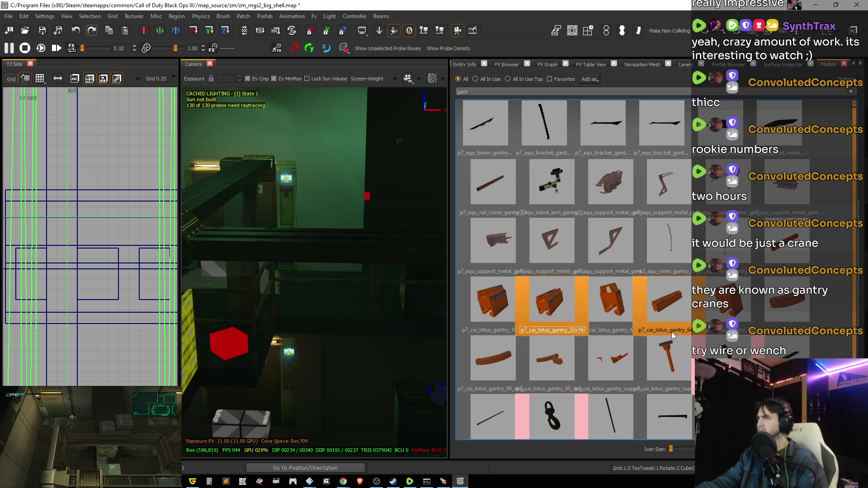868x488 pixels.
Task: Select the p7_cai_lotus_gantry_32x16 model thumbnail
Action: coord(551,299)
